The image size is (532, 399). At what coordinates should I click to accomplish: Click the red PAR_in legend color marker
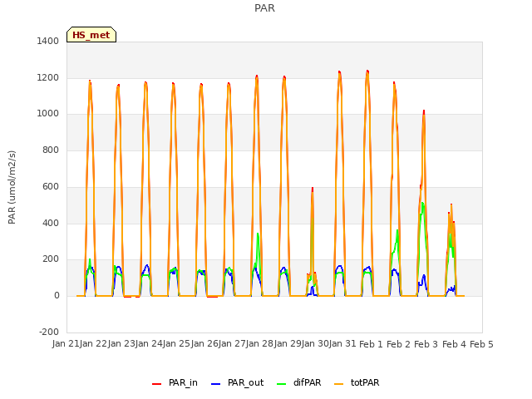pos(156,384)
